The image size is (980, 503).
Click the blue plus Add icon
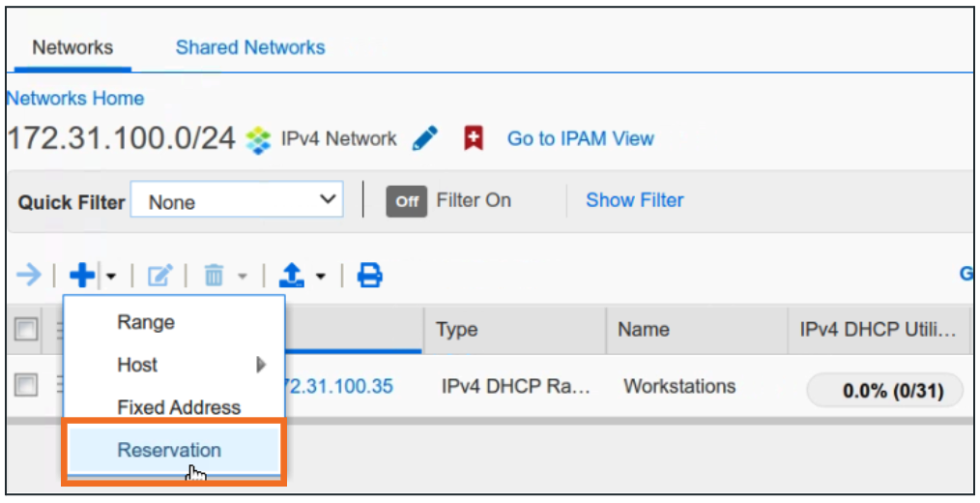tap(83, 277)
